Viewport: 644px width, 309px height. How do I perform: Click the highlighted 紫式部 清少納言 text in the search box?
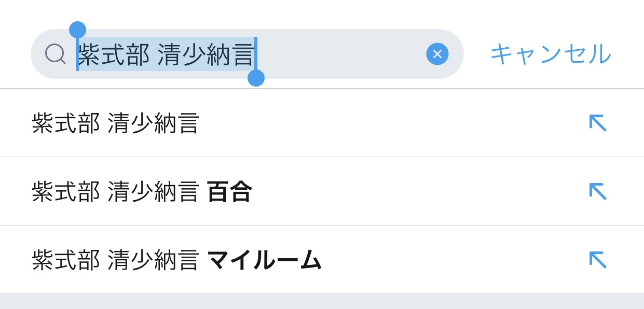click(166, 54)
